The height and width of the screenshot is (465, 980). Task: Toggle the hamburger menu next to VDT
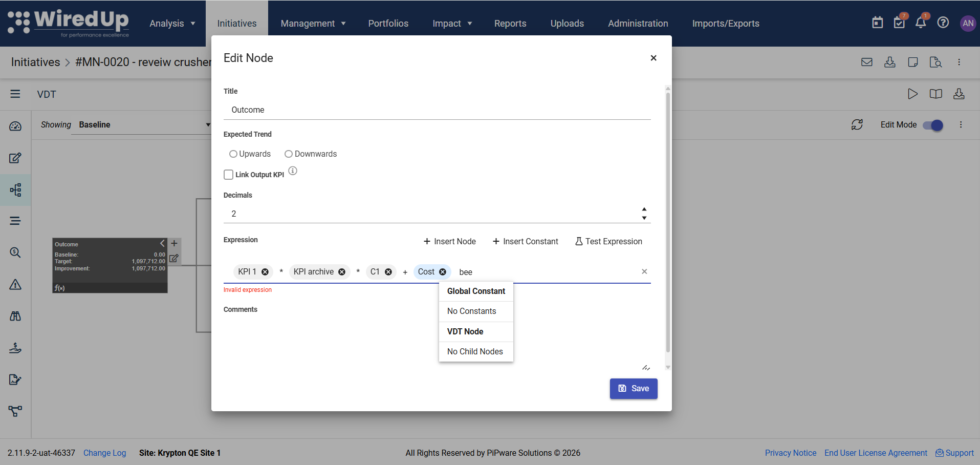click(15, 94)
